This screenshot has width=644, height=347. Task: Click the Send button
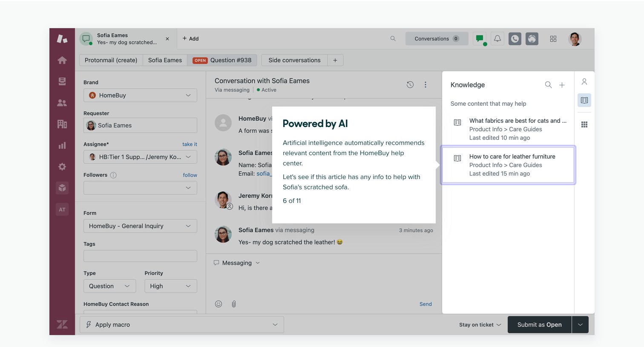click(425, 304)
